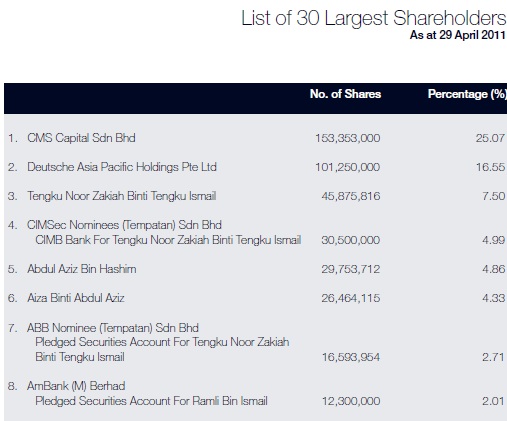Select ABB Nominee (Tempatan) Sdn Bhd
This screenshot has height=421, width=507.
[113, 328]
